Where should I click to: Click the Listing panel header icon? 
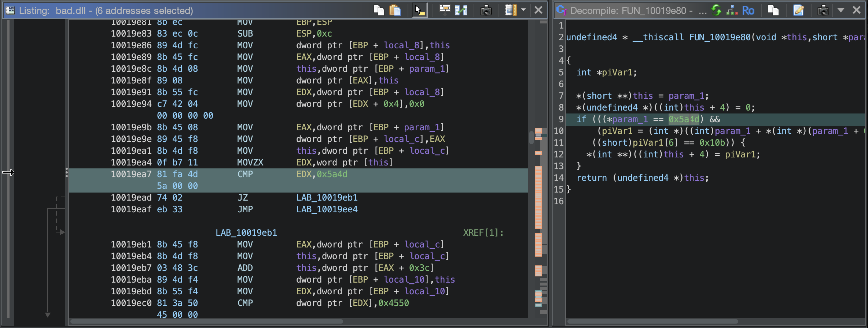coord(10,10)
